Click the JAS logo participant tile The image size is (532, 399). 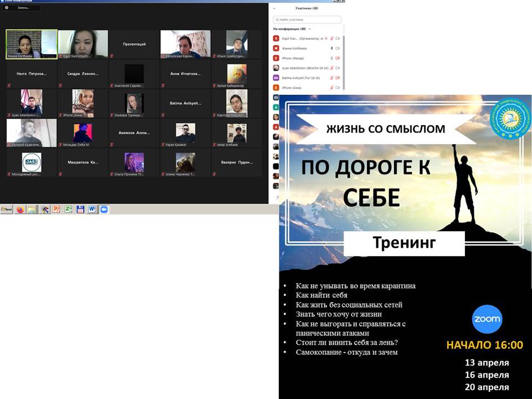point(32,163)
